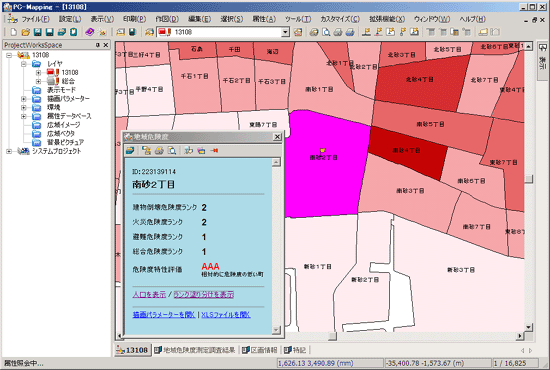This screenshot has width=550, height=370.
Task: Expand the 描画パラメーター tree node
Action: pyautogui.click(x=24, y=99)
